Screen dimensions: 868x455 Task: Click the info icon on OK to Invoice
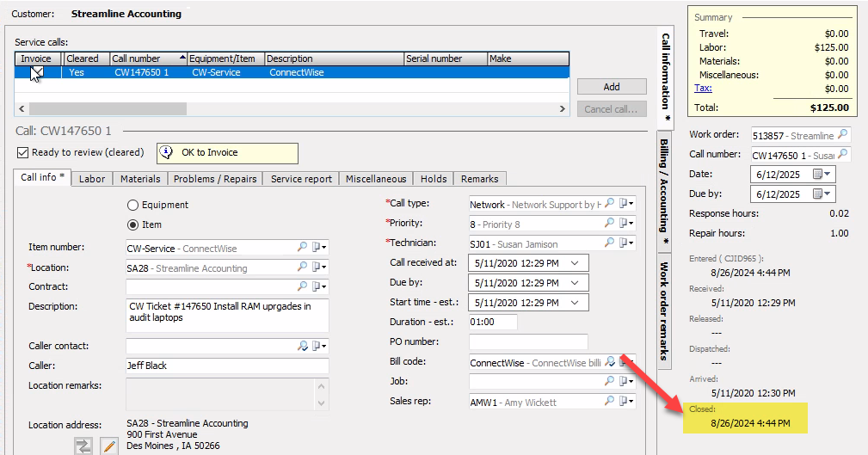coord(166,153)
